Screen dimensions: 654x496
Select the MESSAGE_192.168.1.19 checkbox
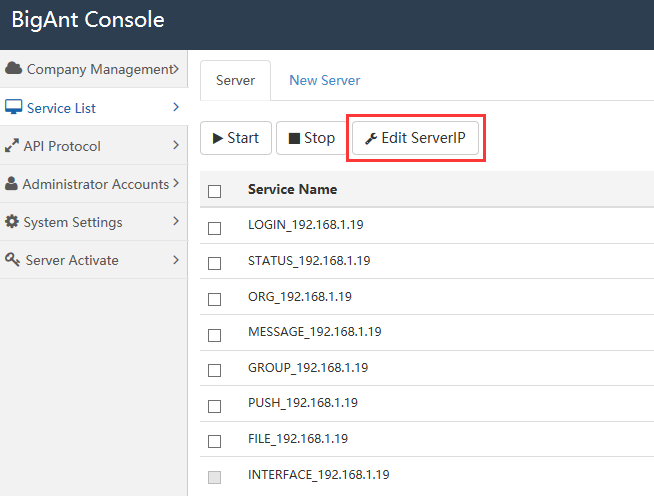pyautogui.click(x=214, y=335)
